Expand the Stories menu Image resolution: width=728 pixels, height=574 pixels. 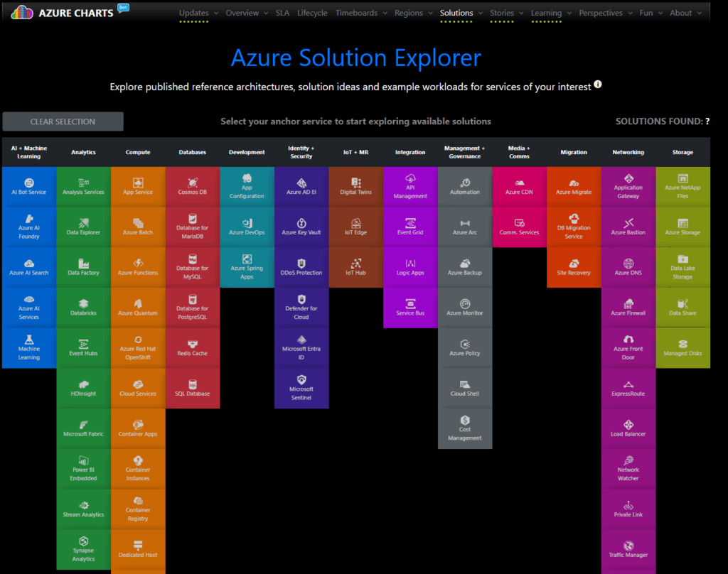[x=506, y=13]
